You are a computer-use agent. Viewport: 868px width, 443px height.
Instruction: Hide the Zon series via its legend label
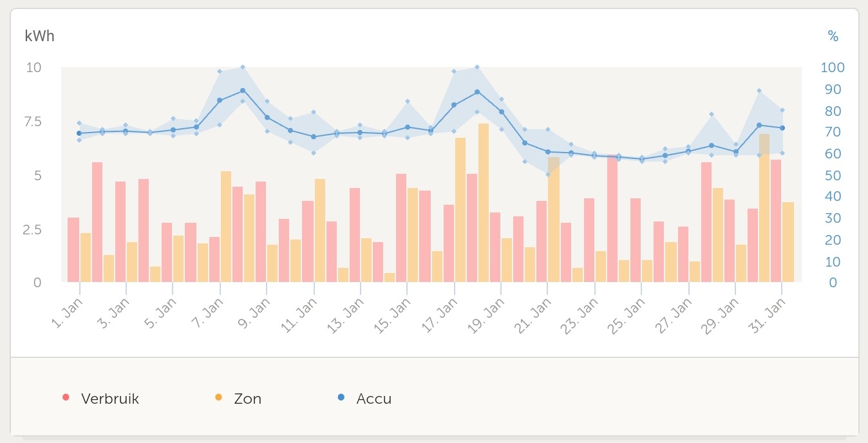pyautogui.click(x=248, y=399)
